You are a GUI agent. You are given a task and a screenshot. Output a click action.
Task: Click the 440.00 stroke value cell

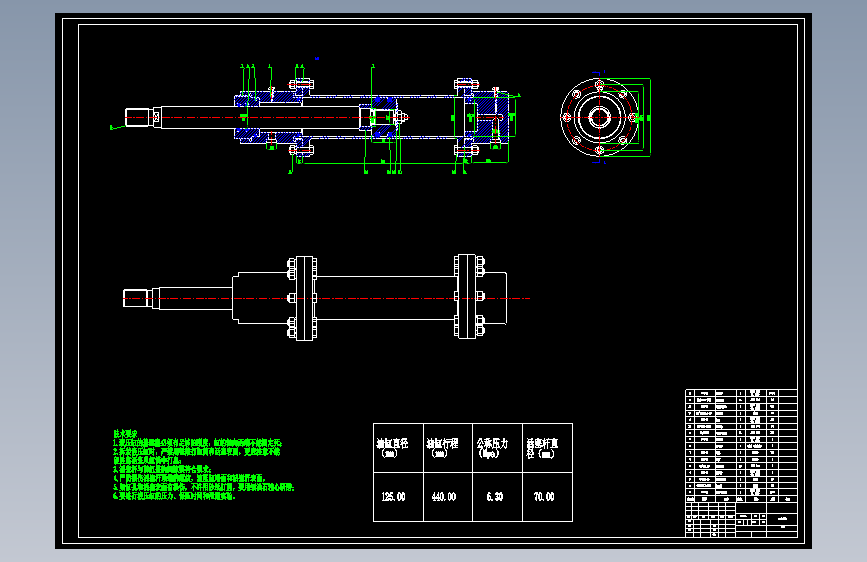pos(448,497)
